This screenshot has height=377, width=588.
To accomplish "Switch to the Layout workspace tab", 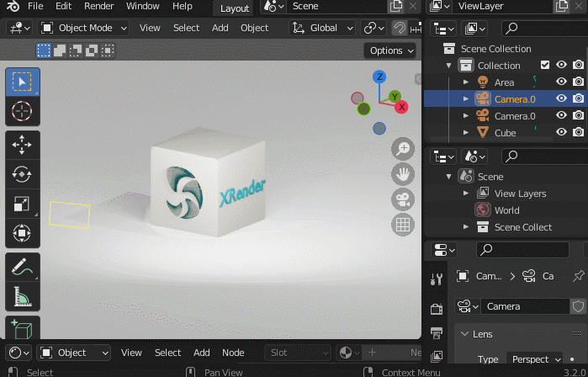I will (235, 8).
